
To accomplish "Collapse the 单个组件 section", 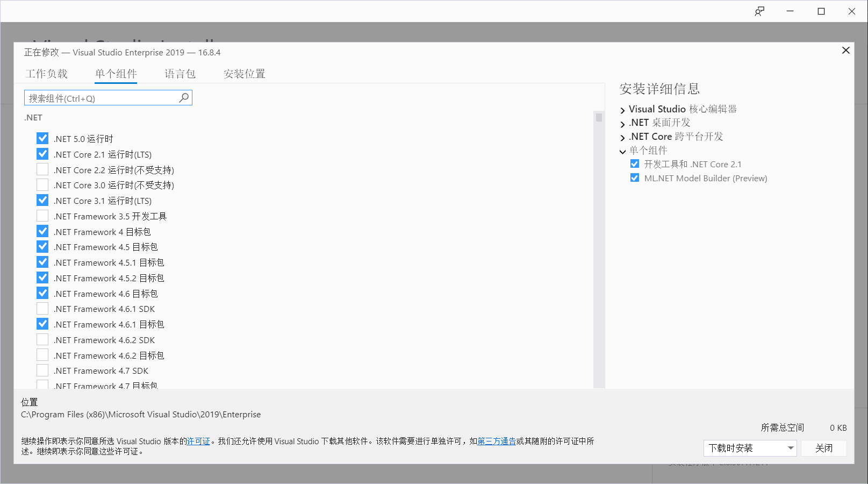I will point(622,151).
